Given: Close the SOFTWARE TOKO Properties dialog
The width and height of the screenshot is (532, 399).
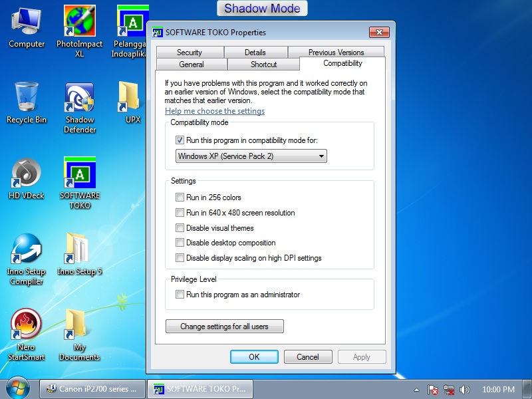Looking at the screenshot, I should point(379,32).
